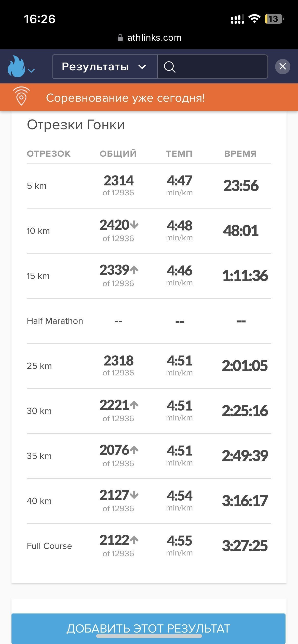Select the ТЕМП column header
Image resolution: width=298 pixels, height=644 pixels.
[179, 154]
